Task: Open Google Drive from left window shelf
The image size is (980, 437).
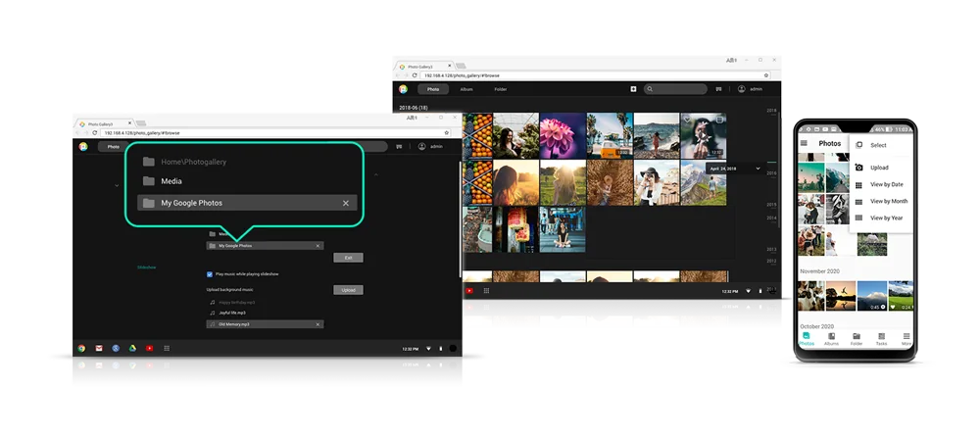Action: tap(132, 348)
